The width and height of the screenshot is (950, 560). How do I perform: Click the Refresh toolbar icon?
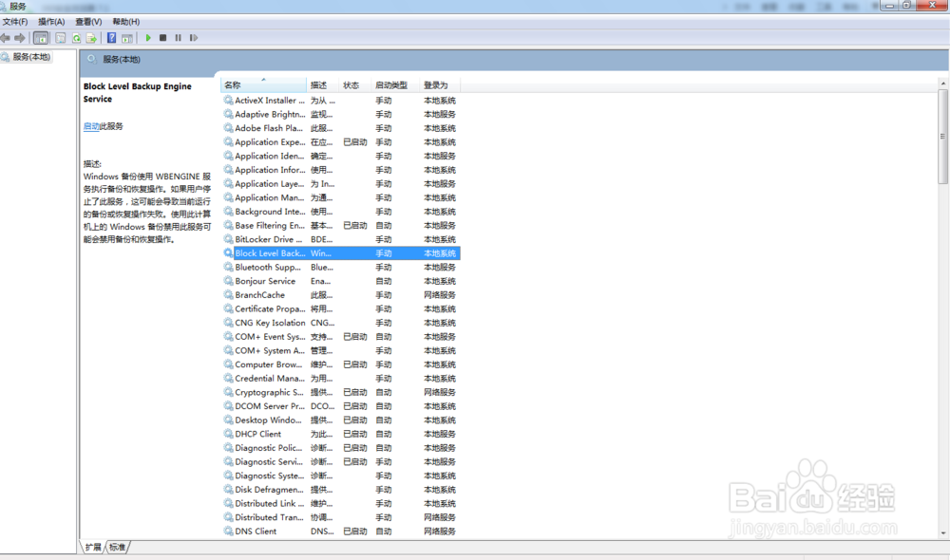click(76, 38)
